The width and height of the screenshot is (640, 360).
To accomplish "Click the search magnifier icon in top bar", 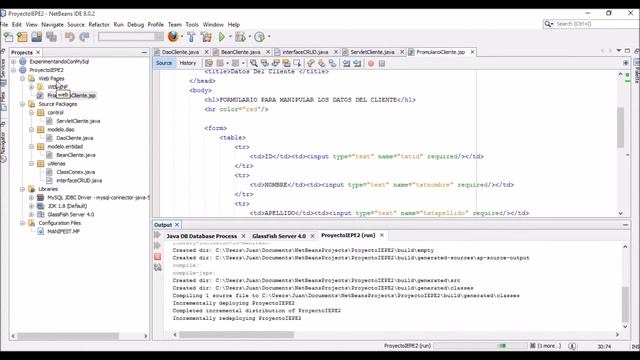I will coord(548,24).
